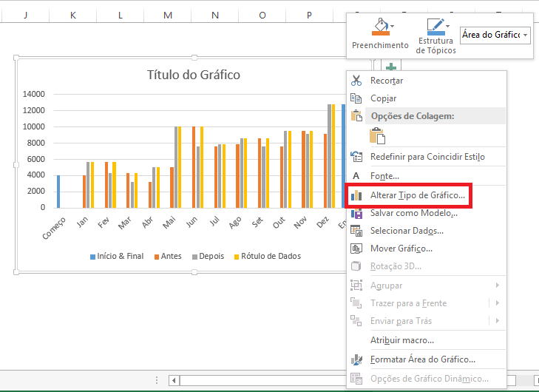Click the chart's top-left resize handle
This screenshot has width=539, height=392.
coord(16,58)
